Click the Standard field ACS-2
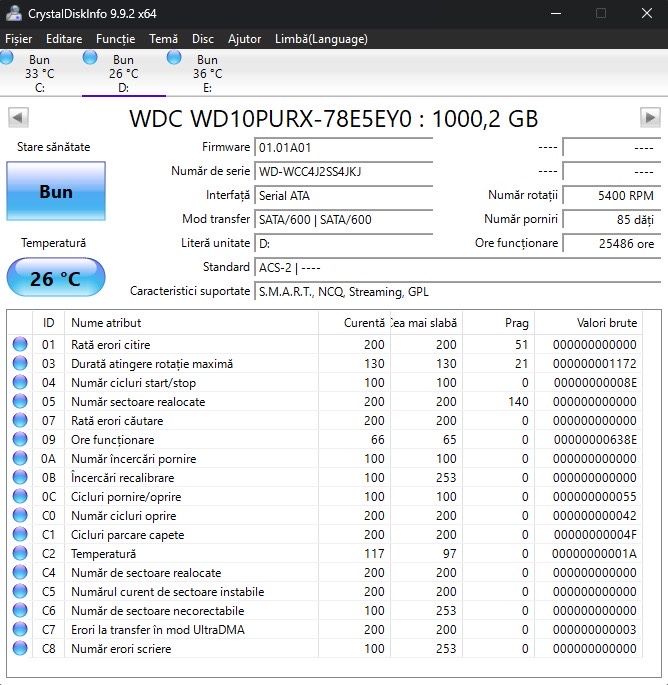This screenshot has width=668, height=685. click(458, 268)
